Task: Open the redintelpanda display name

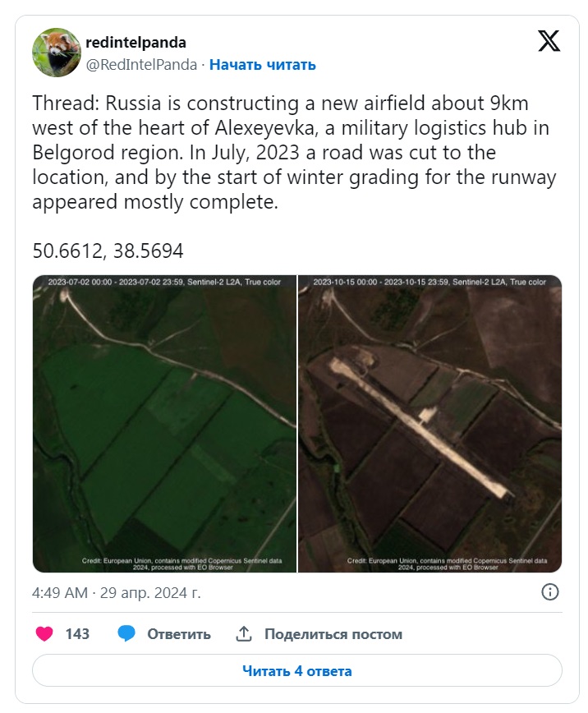Action: (x=136, y=42)
